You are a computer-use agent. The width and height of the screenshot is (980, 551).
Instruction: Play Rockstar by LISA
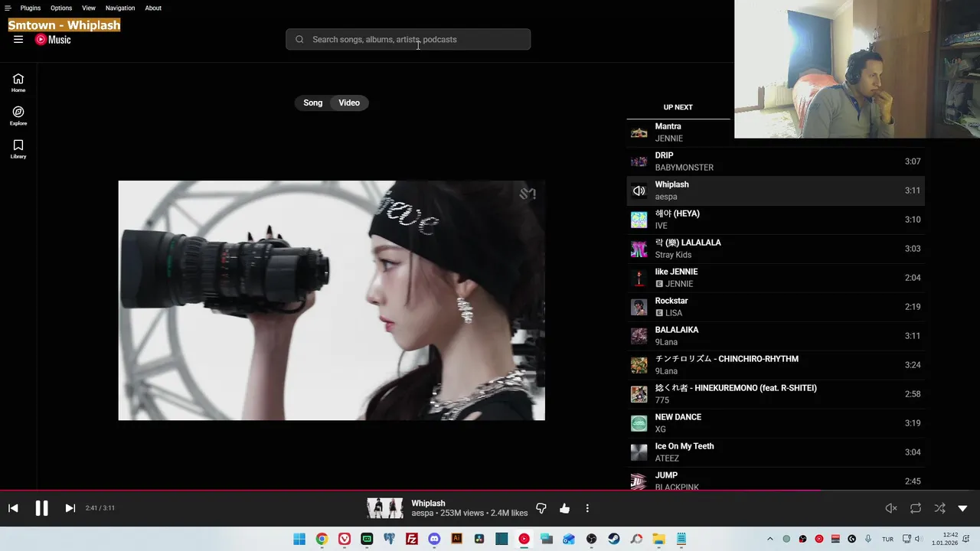click(x=776, y=307)
